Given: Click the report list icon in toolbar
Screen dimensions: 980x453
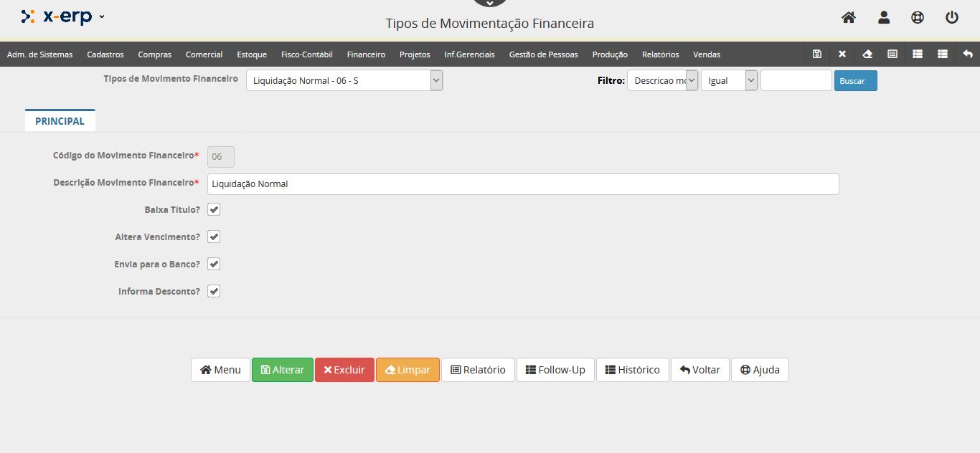Looking at the screenshot, I should coord(892,54).
